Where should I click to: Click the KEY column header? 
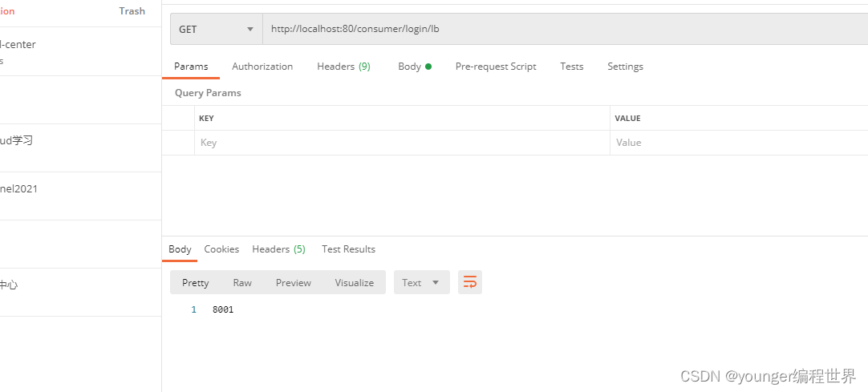tap(206, 119)
